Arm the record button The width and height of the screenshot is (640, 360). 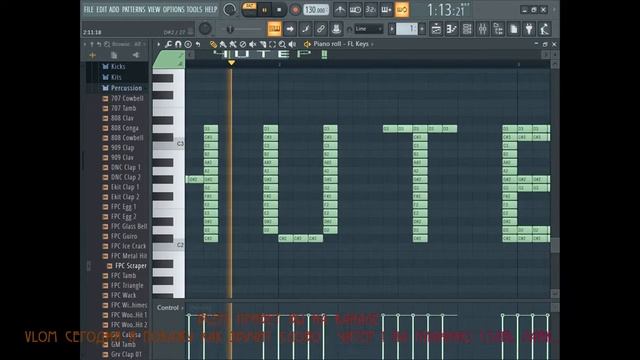tap(295, 10)
